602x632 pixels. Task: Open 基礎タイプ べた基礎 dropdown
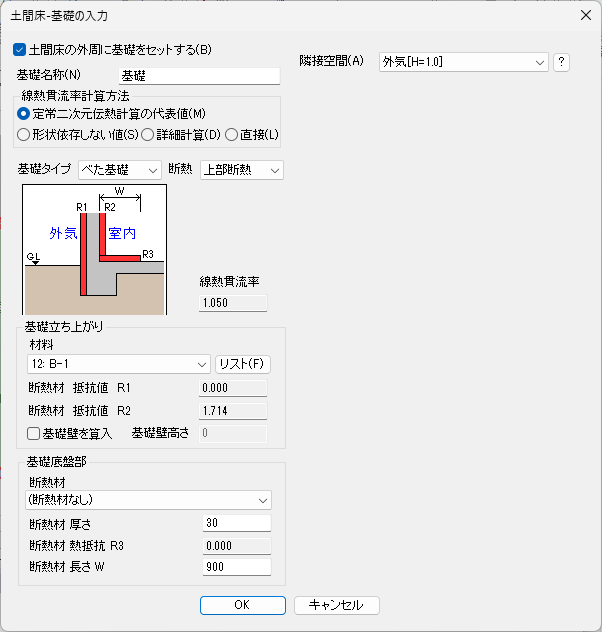click(120, 170)
